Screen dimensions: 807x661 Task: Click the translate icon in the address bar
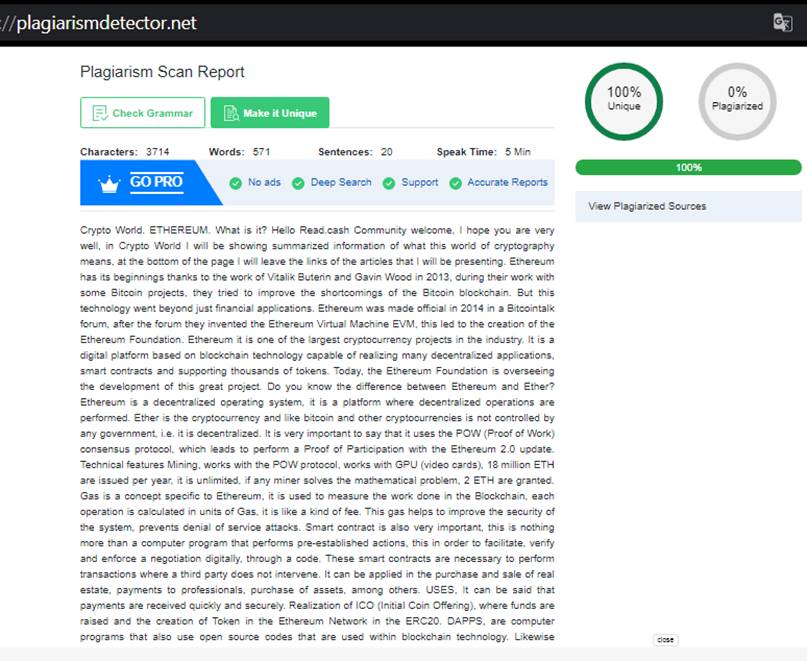tap(782, 23)
